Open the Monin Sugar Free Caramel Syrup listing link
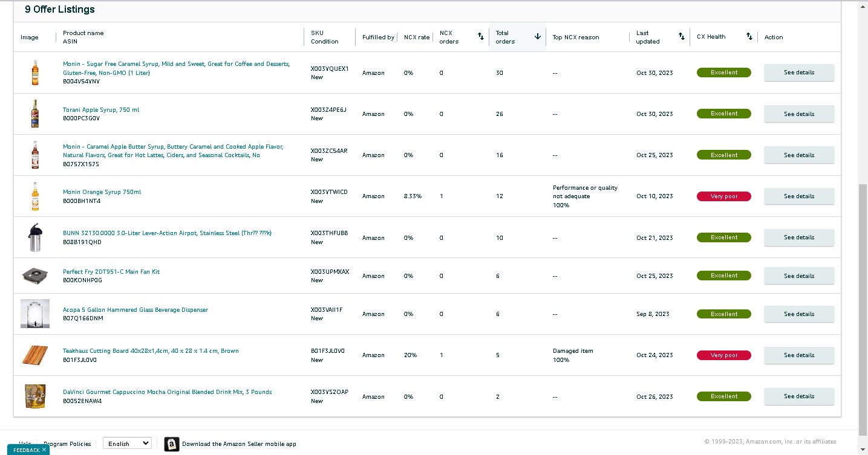Viewport: 868px width, 455px height. click(x=176, y=68)
